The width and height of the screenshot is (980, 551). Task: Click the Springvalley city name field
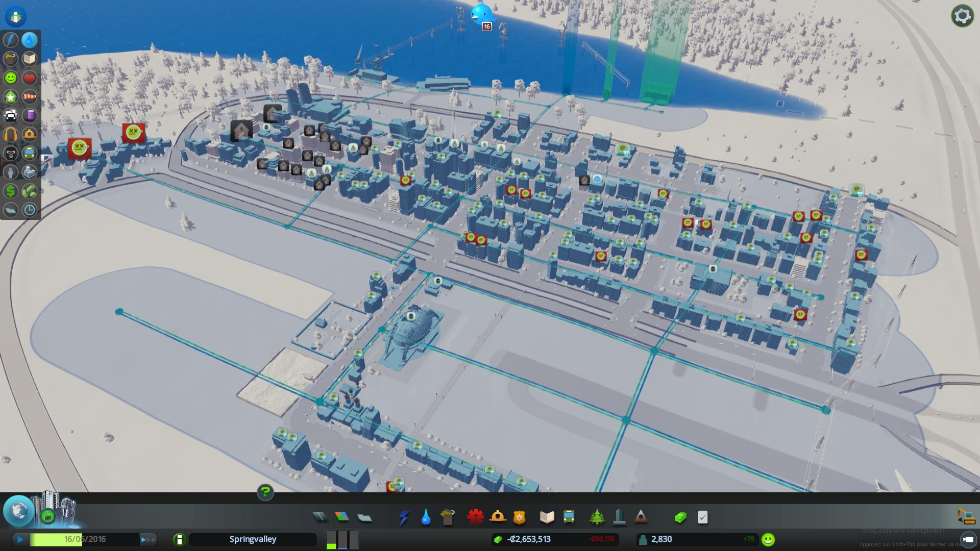click(253, 539)
